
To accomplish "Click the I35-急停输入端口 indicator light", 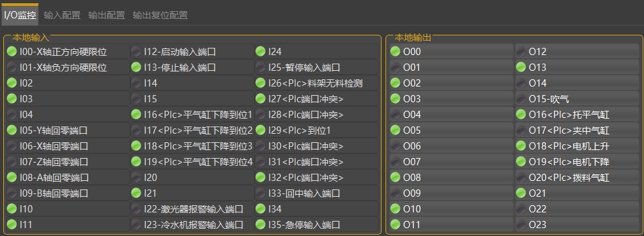I will click(260, 224).
